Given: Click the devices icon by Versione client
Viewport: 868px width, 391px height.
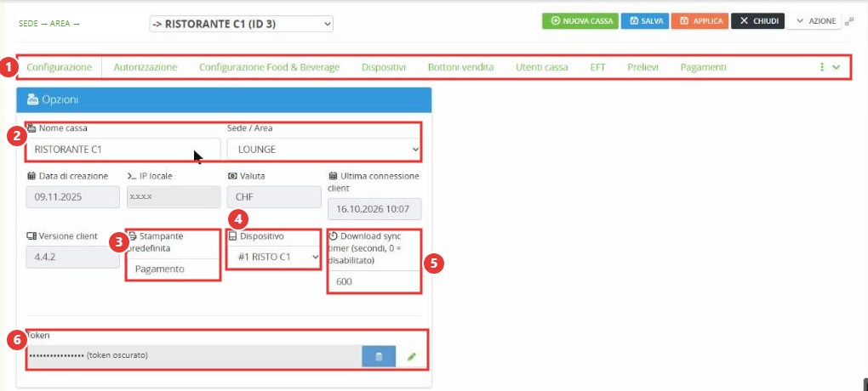Looking at the screenshot, I should [32, 236].
